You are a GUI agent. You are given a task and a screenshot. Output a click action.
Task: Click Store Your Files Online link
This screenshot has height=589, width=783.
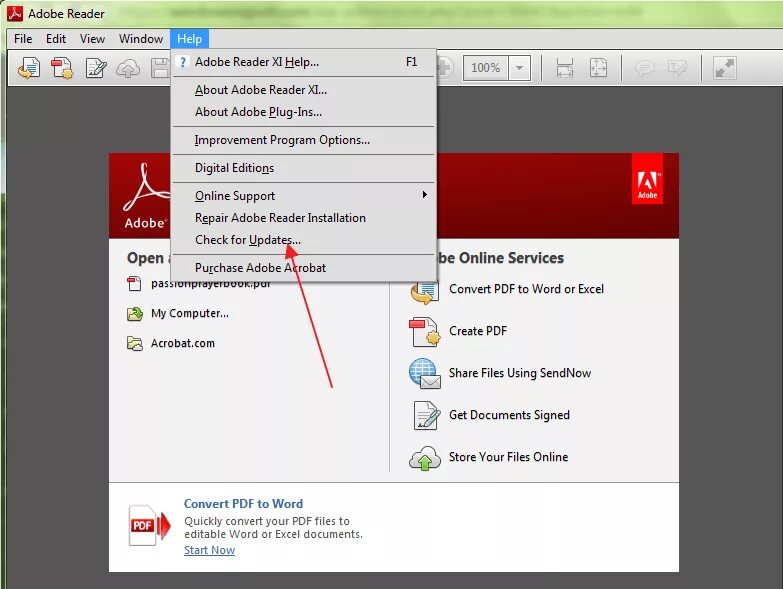(x=508, y=457)
